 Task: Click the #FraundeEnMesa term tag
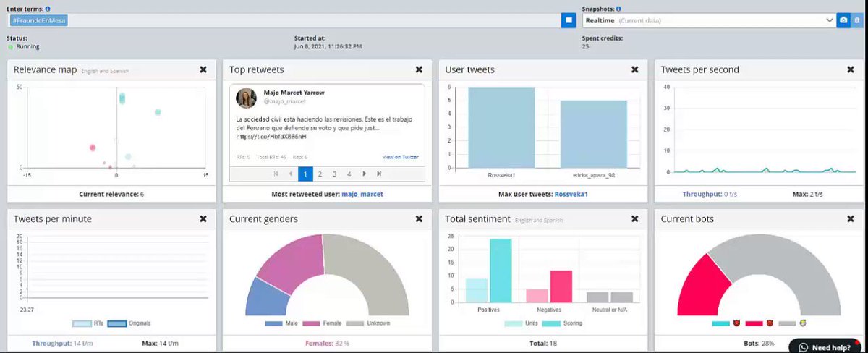40,21
